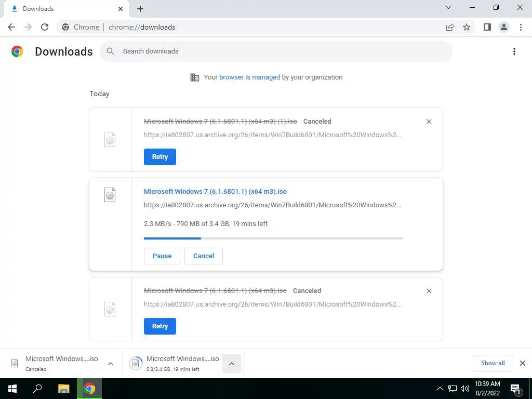Open the notification action center
532x399 pixels.
[x=516, y=389]
